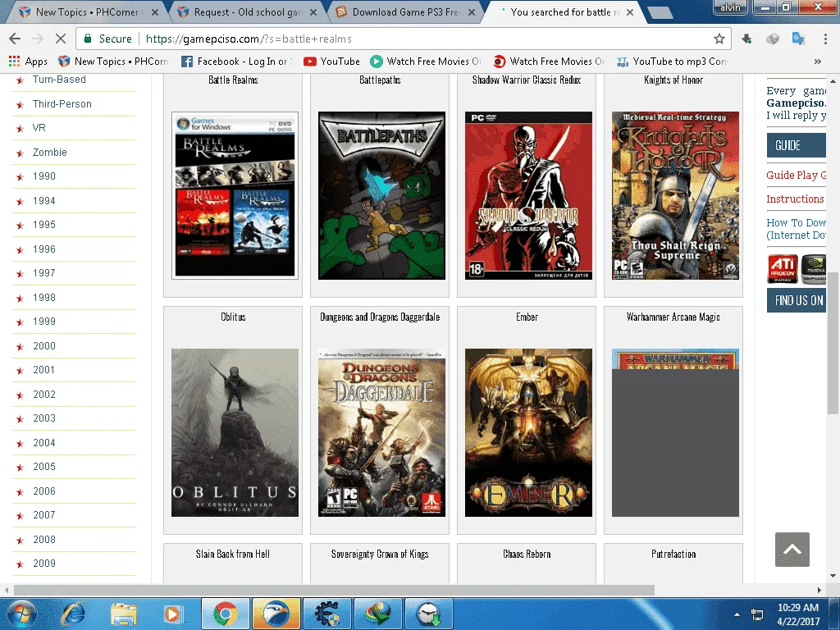This screenshot has height=630, width=840.
Task: Click the Chrome taskbar icon
Action: pos(225,614)
